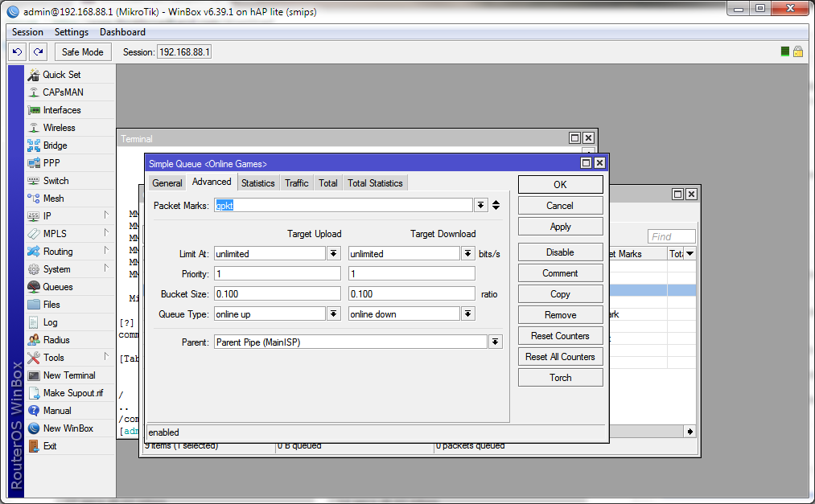The width and height of the screenshot is (815, 504).
Task: Open the Files list
Action: 51,305
